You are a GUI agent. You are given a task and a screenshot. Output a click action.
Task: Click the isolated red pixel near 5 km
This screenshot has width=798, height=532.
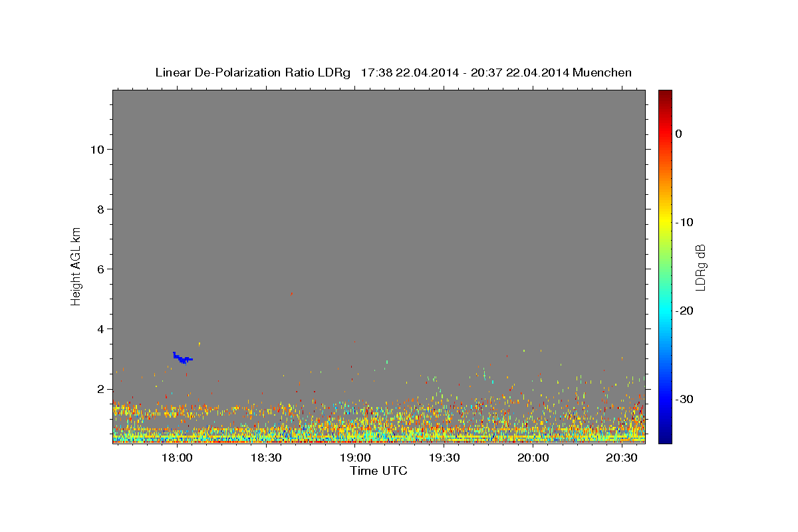tap(291, 293)
